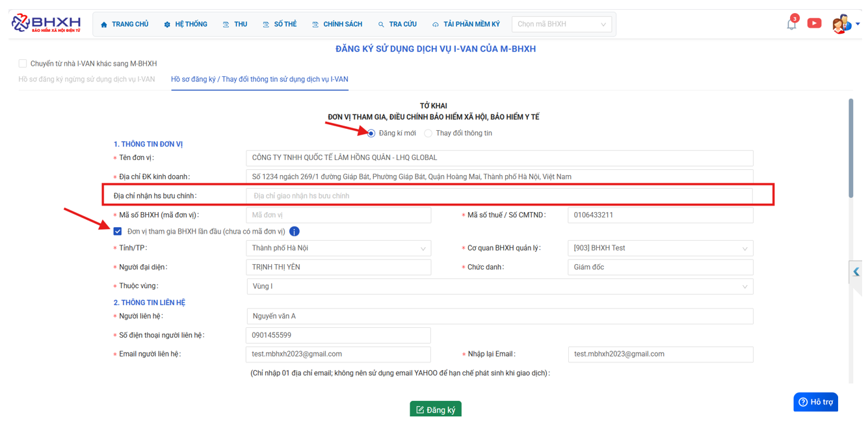The image size is (868, 434).
Task: Select the Thay đổi thông tin radio button
Action: click(x=428, y=133)
